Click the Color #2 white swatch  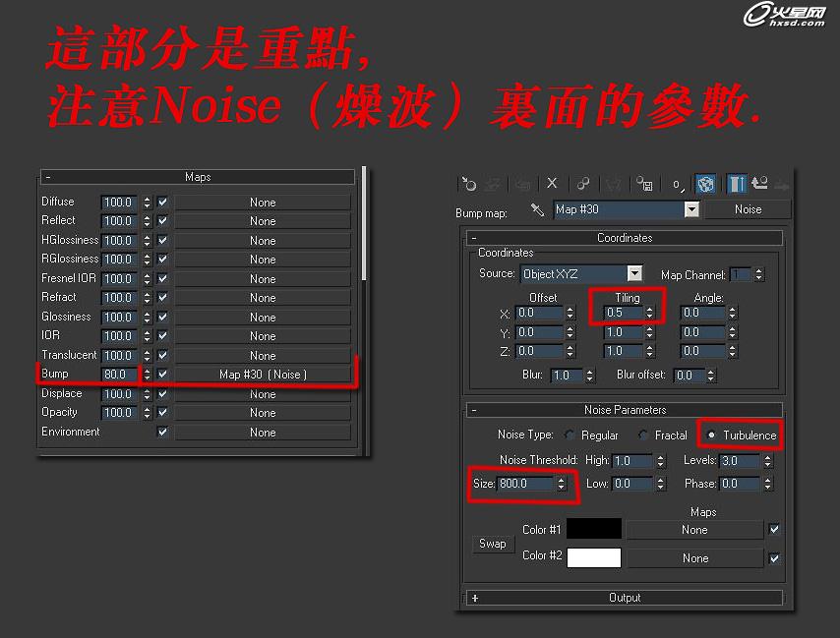(593, 557)
